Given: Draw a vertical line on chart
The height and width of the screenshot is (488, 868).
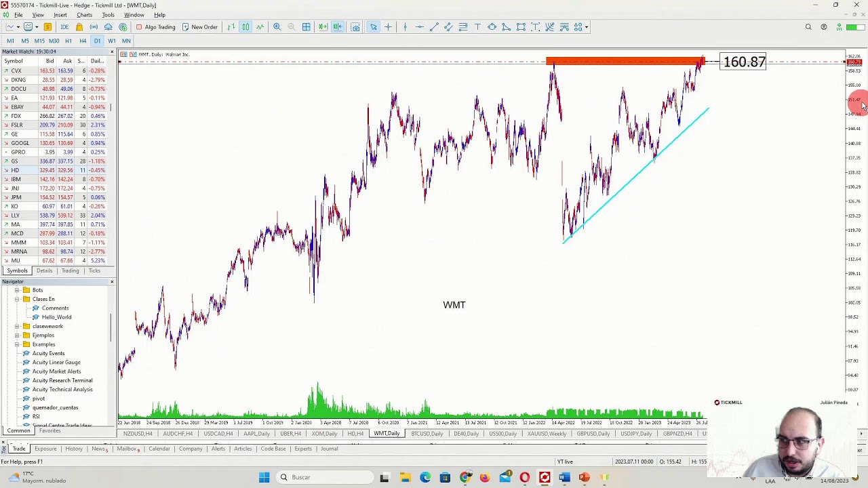Looking at the screenshot, I should (405, 27).
